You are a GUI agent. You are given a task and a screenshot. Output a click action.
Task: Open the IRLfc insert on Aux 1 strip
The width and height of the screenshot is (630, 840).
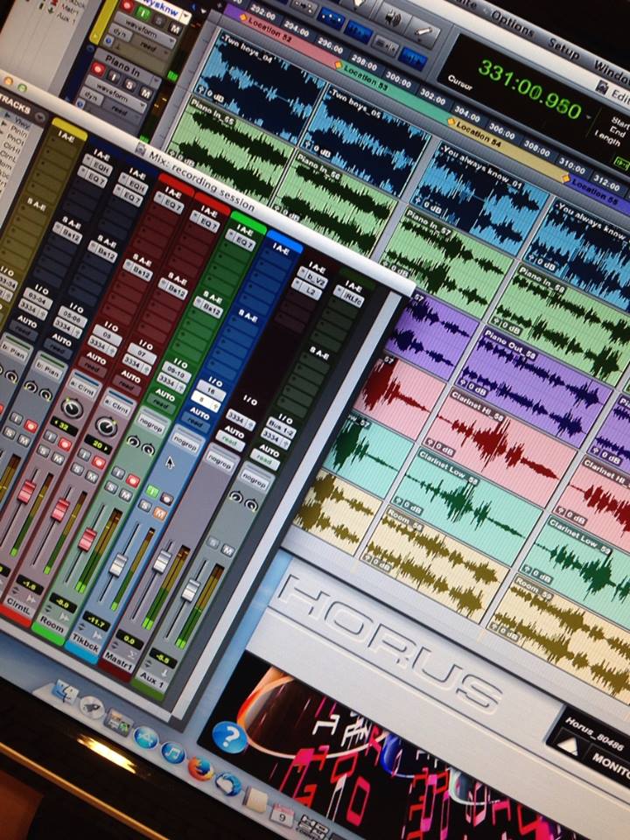pos(348,295)
